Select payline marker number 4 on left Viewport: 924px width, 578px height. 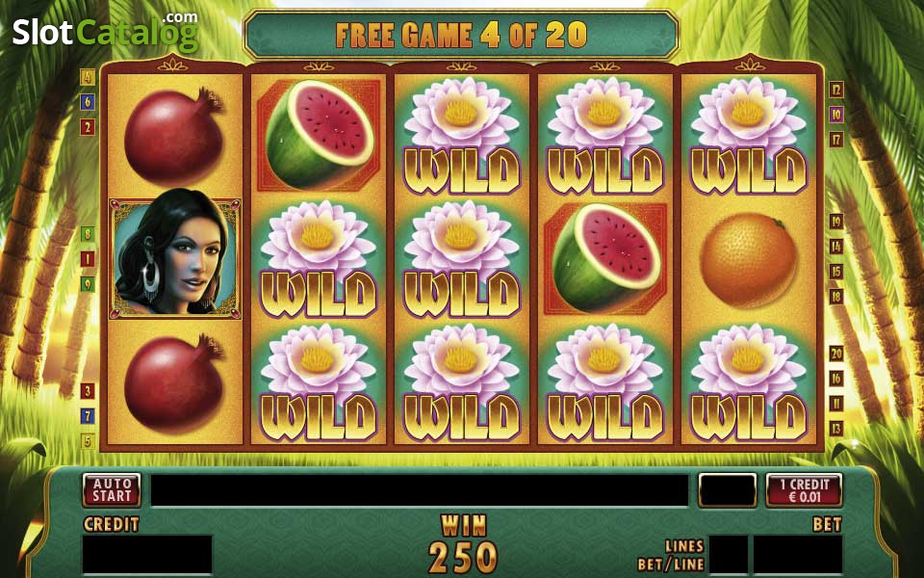click(88, 77)
